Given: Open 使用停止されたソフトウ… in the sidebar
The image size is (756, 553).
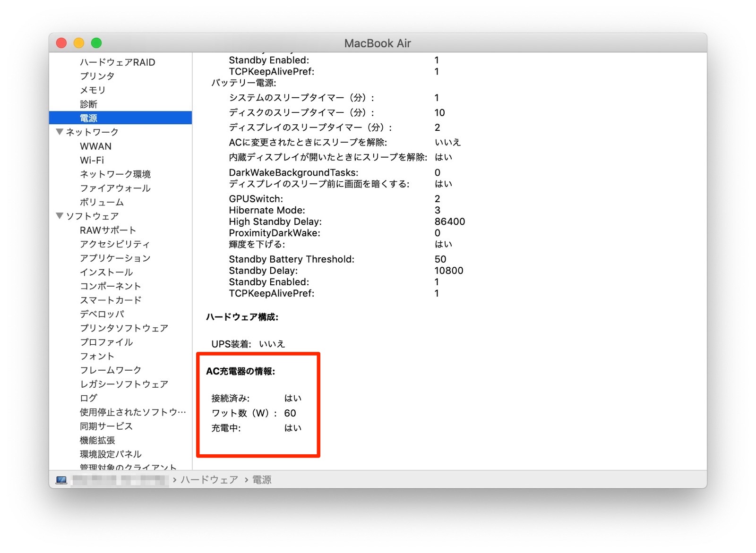Looking at the screenshot, I should click(x=133, y=412).
